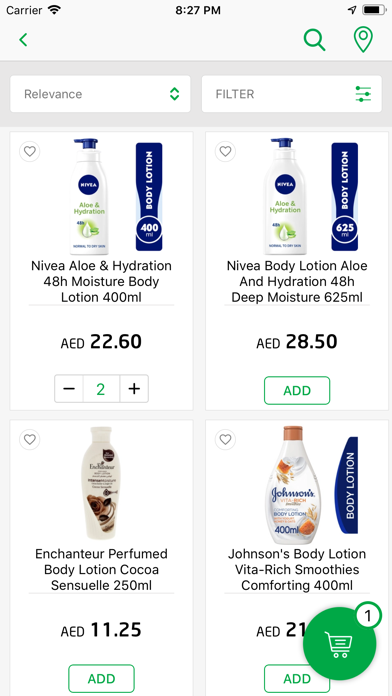Open Enchanteur Perfumed Body Lotion title

tap(101, 569)
